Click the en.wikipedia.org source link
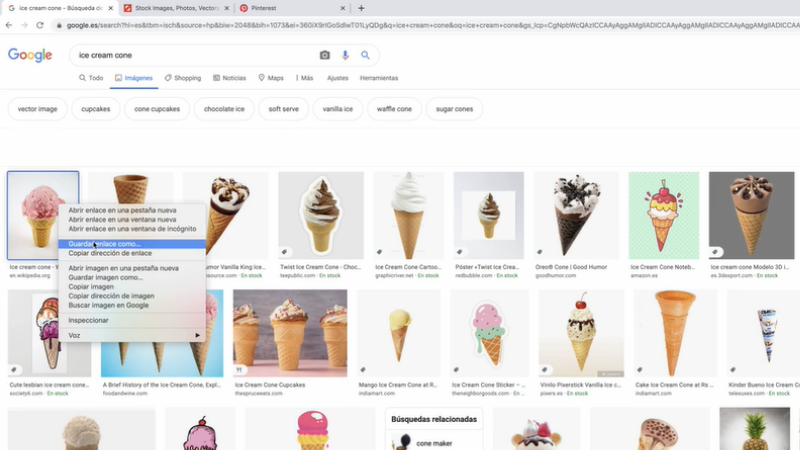The width and height of the screenshot is (800, 450). coord(30,276)
